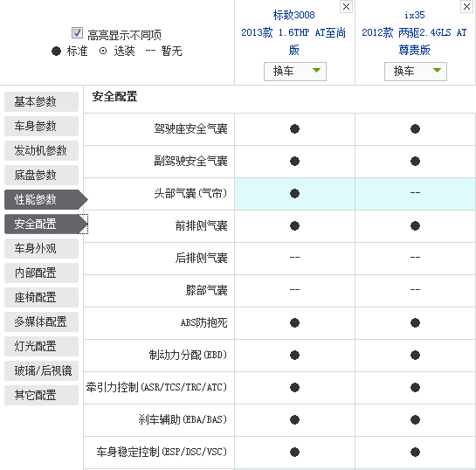This screenshot has width=476, height=470.
Task: Switch to the 底盘参数 section
Action: pos(41,176)
